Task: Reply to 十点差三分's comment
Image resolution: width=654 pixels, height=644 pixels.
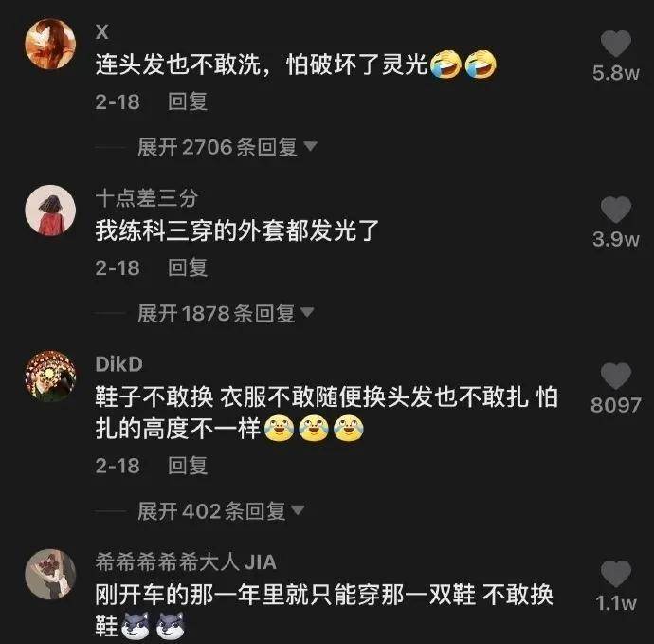Action: (x=188, y=267)
